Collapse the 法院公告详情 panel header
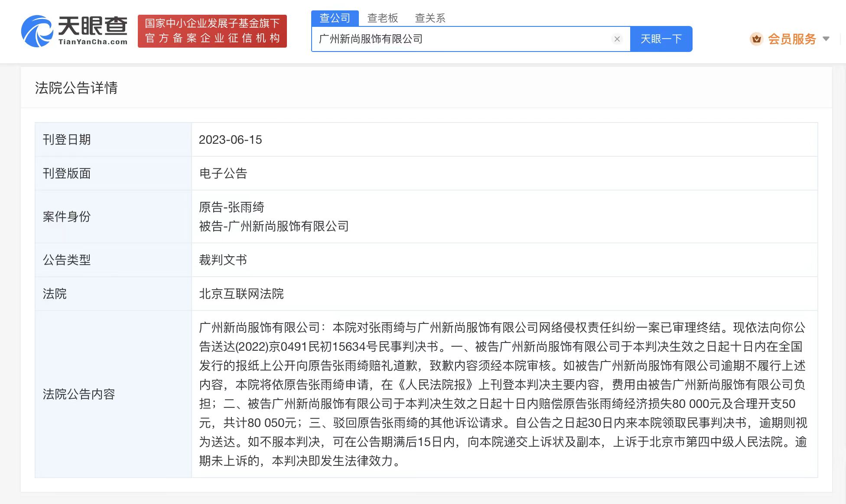 pyautogui.click(x=77, y=88)
